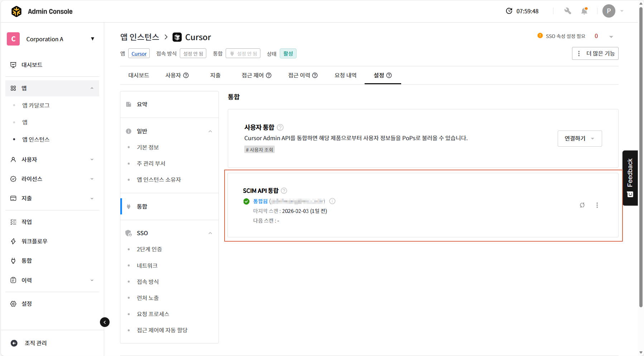Click help icon next to SCIM API 통합
This screenshot has width=644, height=356.
coord(284,191)
